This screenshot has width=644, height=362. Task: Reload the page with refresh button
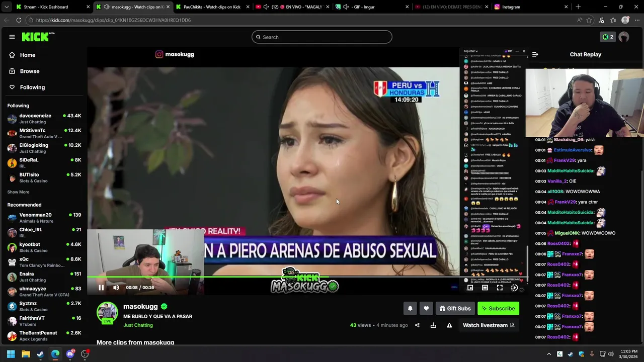(x=19, y=20)
